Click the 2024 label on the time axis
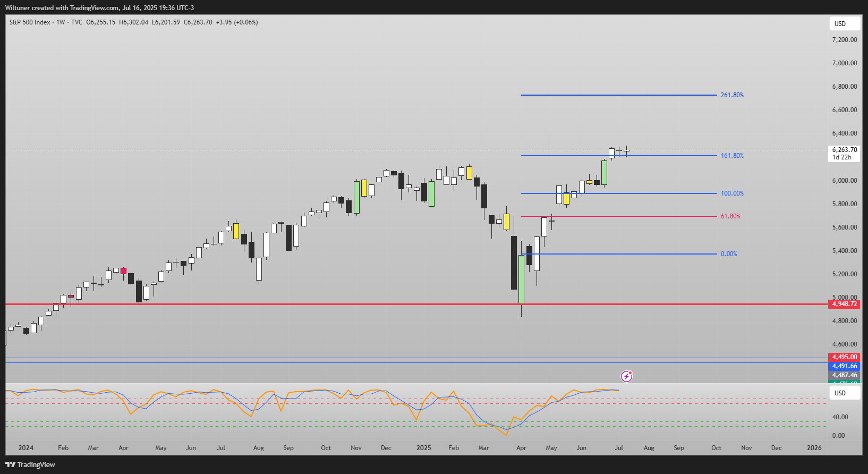Screen dimensions: 868x474 tap(25, 448)
